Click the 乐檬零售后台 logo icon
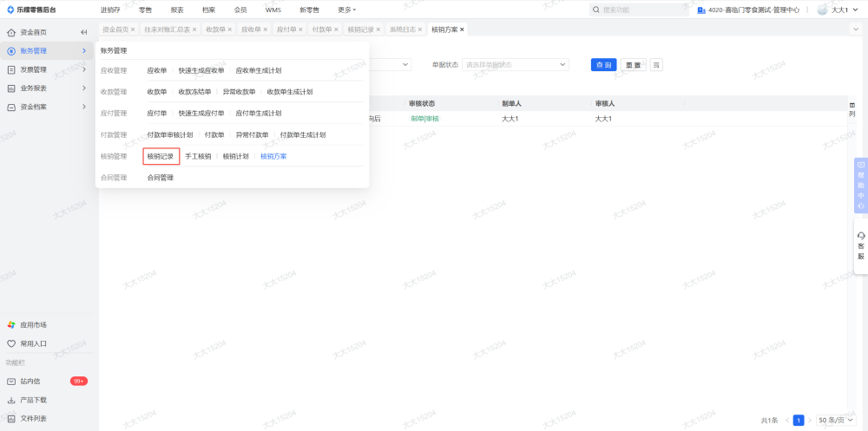868x431 pixels. point(10,10)
